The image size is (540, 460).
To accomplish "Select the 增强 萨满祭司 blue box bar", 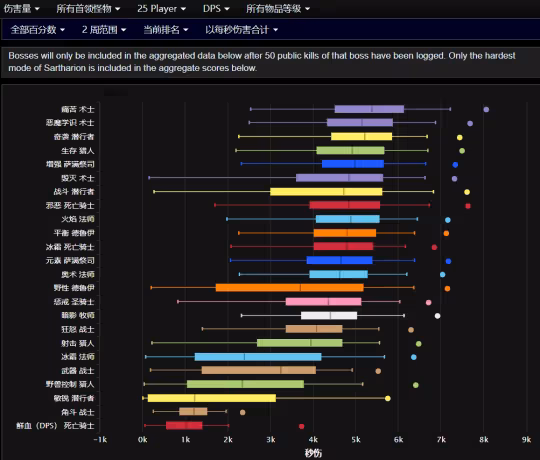I will [x=353, y=164].
